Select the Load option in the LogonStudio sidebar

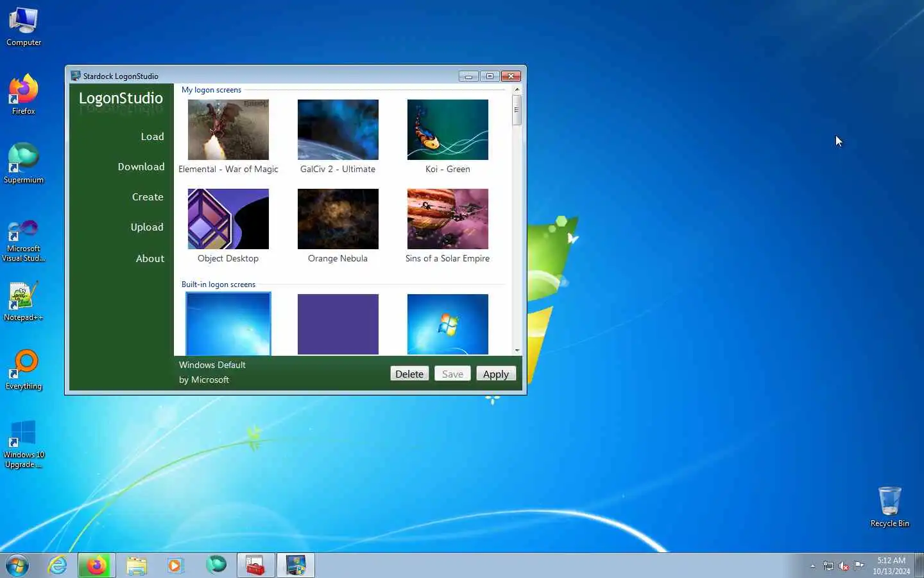point(152,137)
